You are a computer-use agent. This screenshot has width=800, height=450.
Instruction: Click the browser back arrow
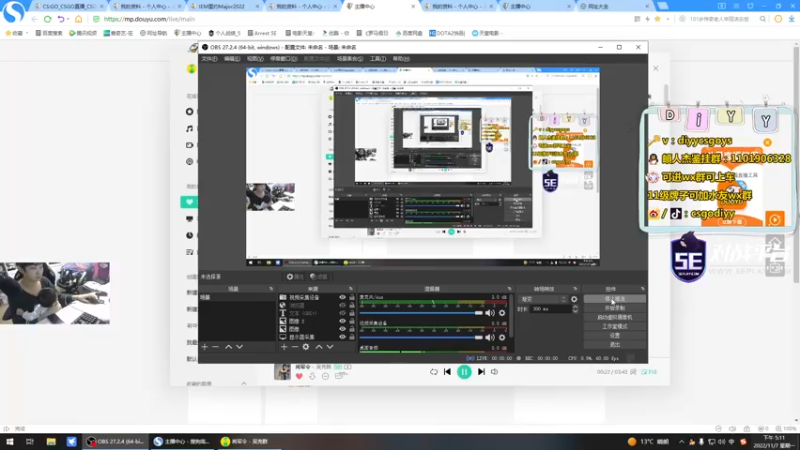tap(34, 19)
